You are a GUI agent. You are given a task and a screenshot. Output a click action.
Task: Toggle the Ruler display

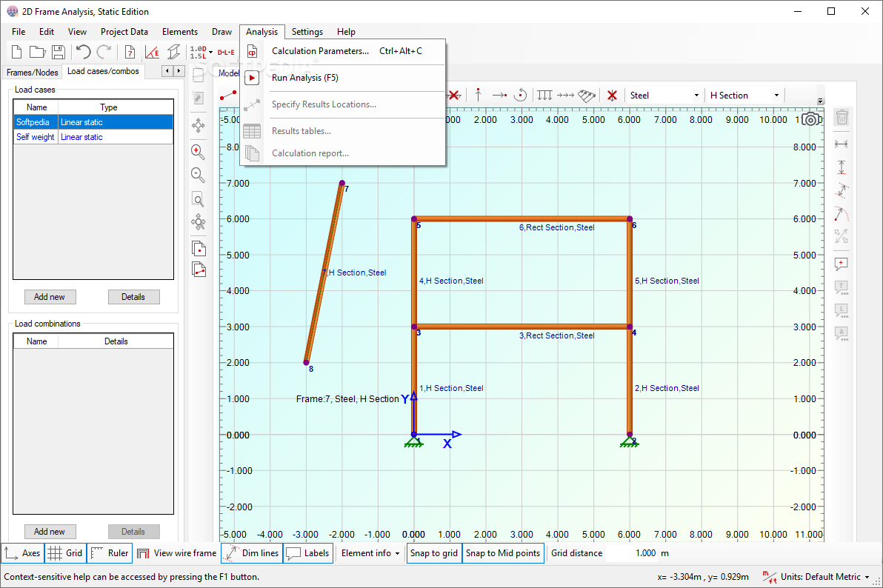tap(110, 553)
